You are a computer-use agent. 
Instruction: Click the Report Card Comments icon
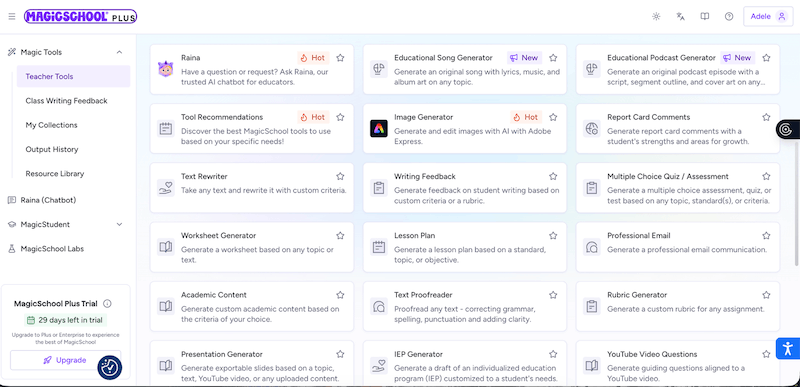coord(591,128)
